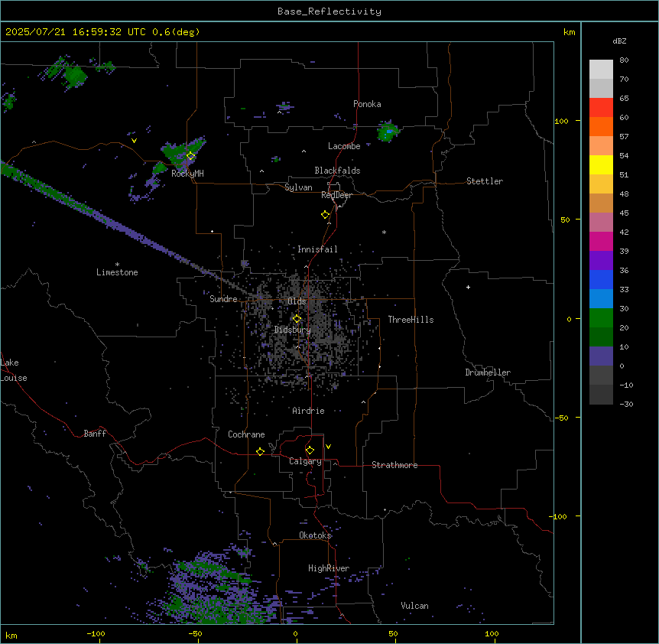The image size is (659, 644).
Task: Click the Lake Louise label
Action: tap(14, 370)
